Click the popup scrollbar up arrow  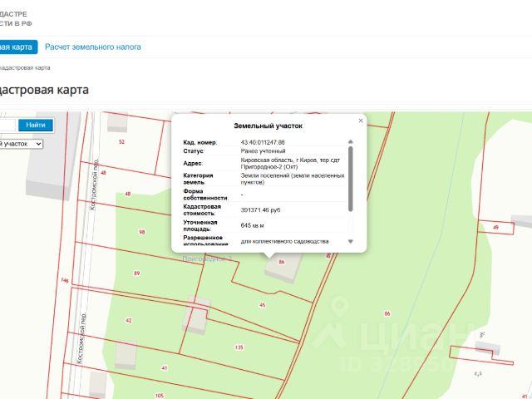point(351,141)
